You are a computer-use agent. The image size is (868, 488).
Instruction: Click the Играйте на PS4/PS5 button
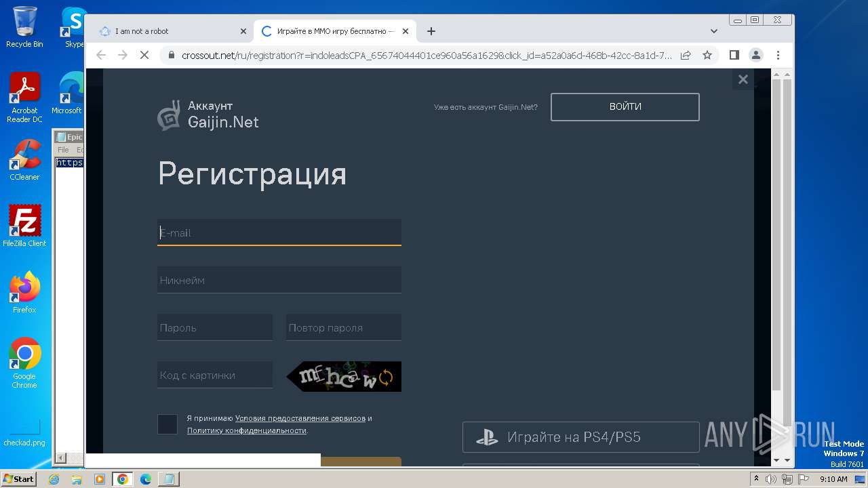pyautogui.click(x=581, y=437)
